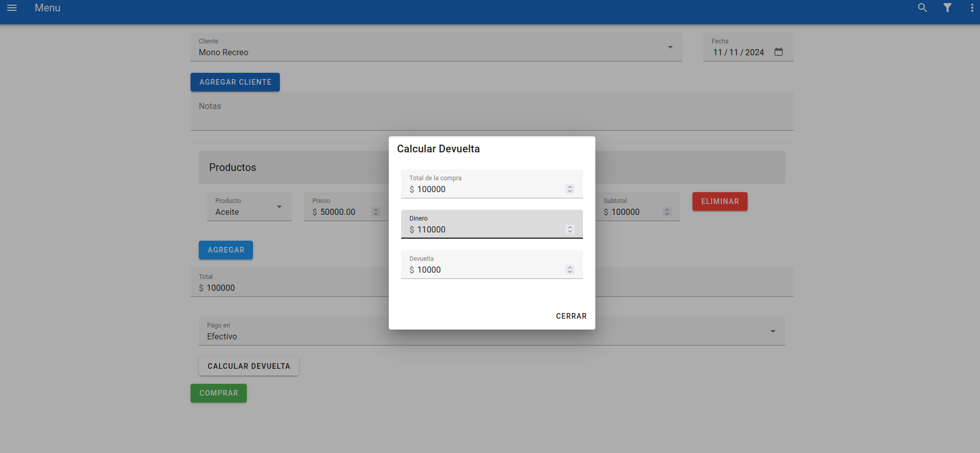Screen dimensions: 980x453
Task: Expand the Producto Aceite dropdown
Action: [x=279, y=207]
